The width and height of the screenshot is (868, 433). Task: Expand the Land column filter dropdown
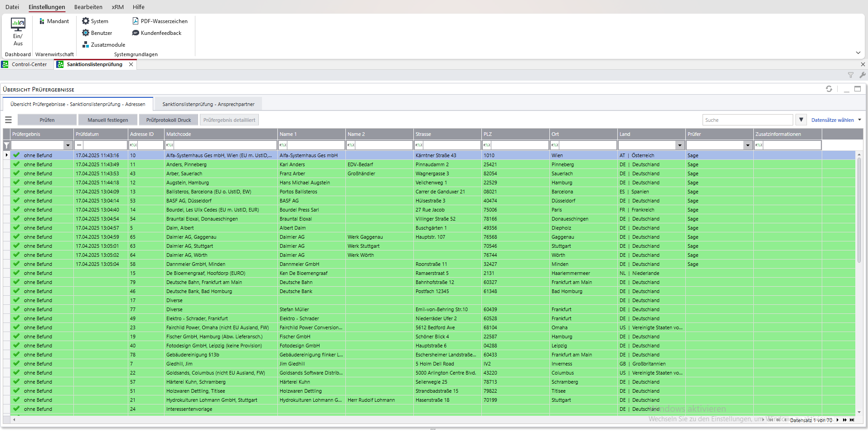click(x=680, y=145)
